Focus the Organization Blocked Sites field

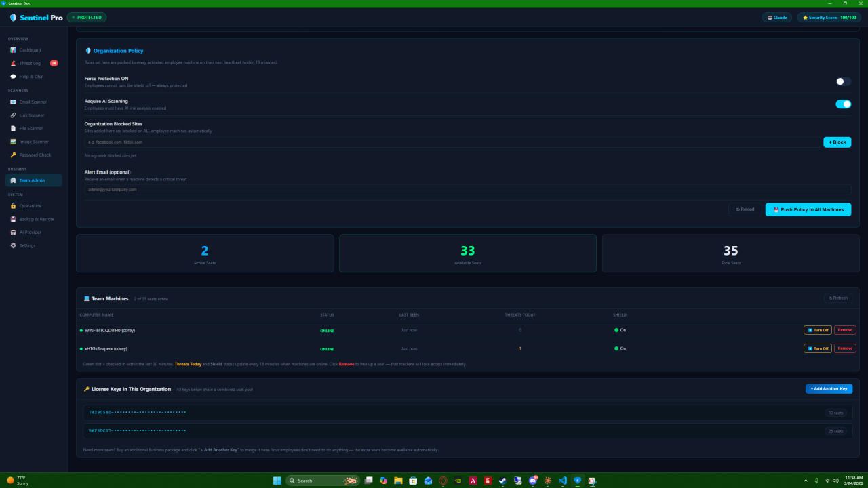coord(452,142)
